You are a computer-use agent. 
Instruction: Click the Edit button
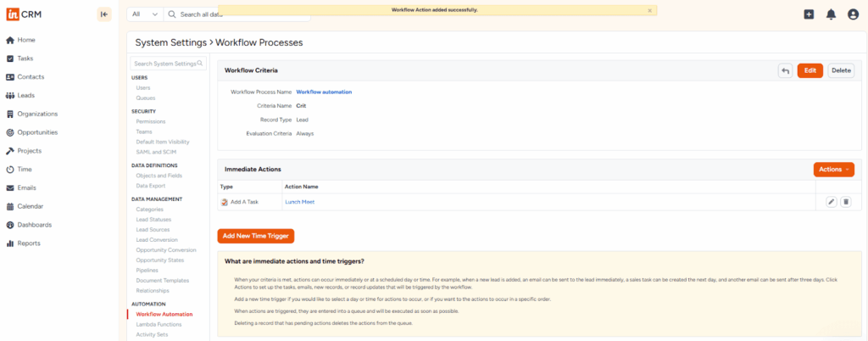[810, 70]
